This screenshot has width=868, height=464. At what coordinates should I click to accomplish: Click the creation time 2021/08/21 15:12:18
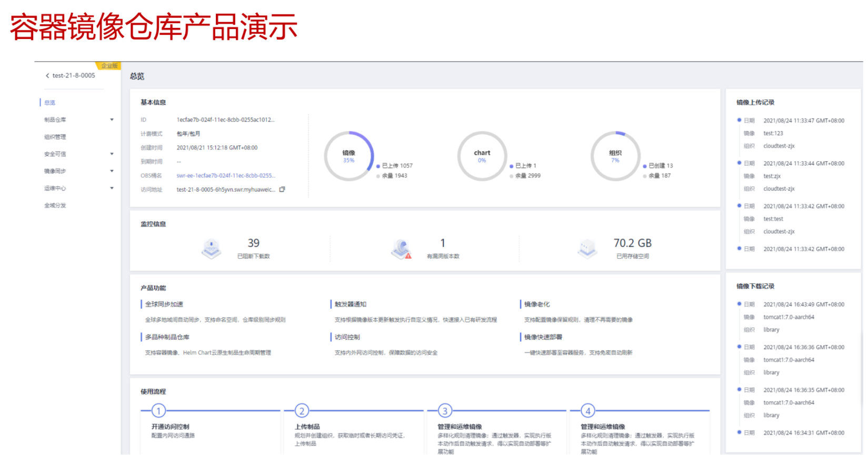click(x=217, y=148)
